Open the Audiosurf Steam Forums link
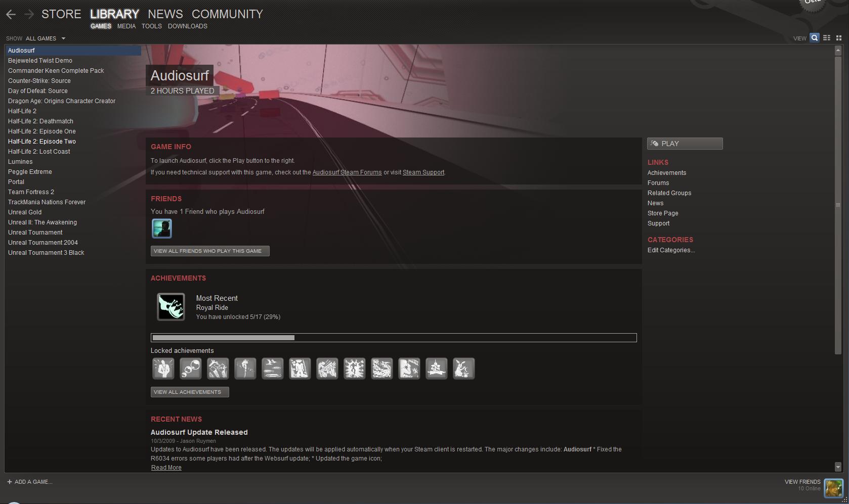 [x=347, y=172]
